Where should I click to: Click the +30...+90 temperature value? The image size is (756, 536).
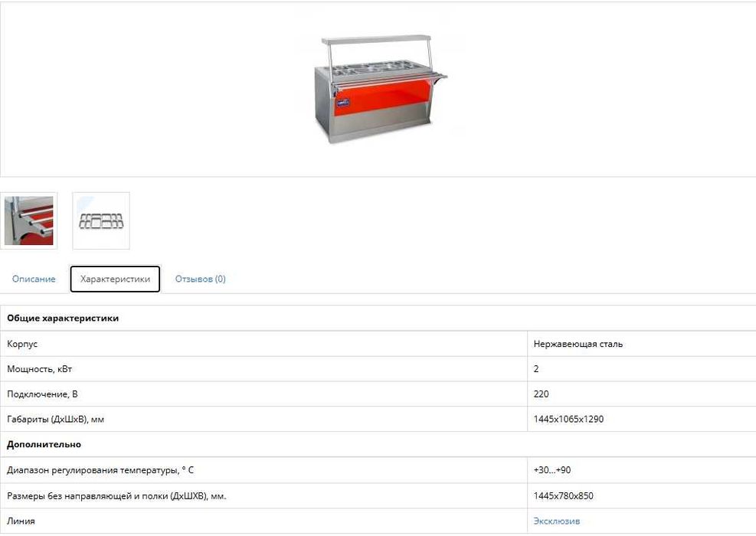coord(552,470)
